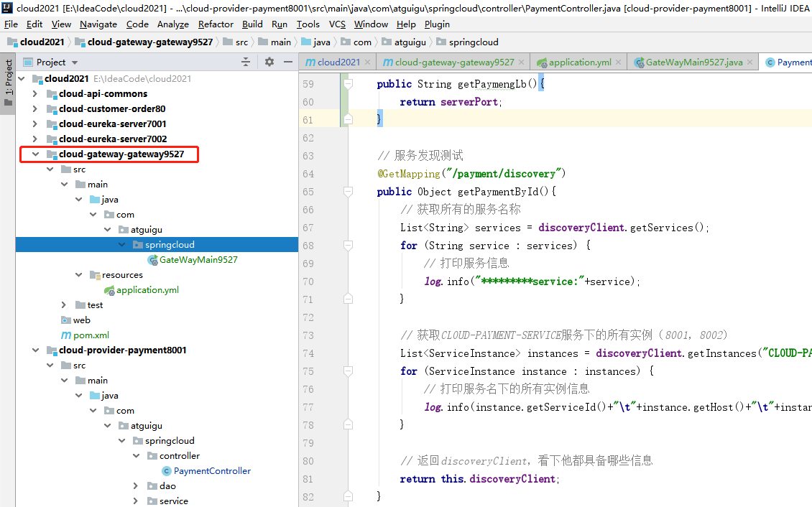
Task: Click the Spring application.yml file icon
Action: 109,290
